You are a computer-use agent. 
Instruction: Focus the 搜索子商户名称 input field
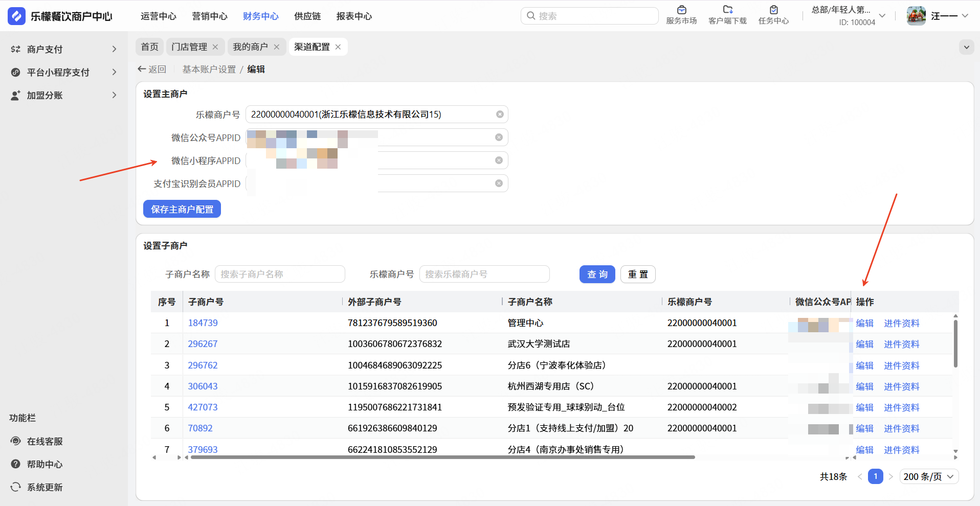[280, 274]
